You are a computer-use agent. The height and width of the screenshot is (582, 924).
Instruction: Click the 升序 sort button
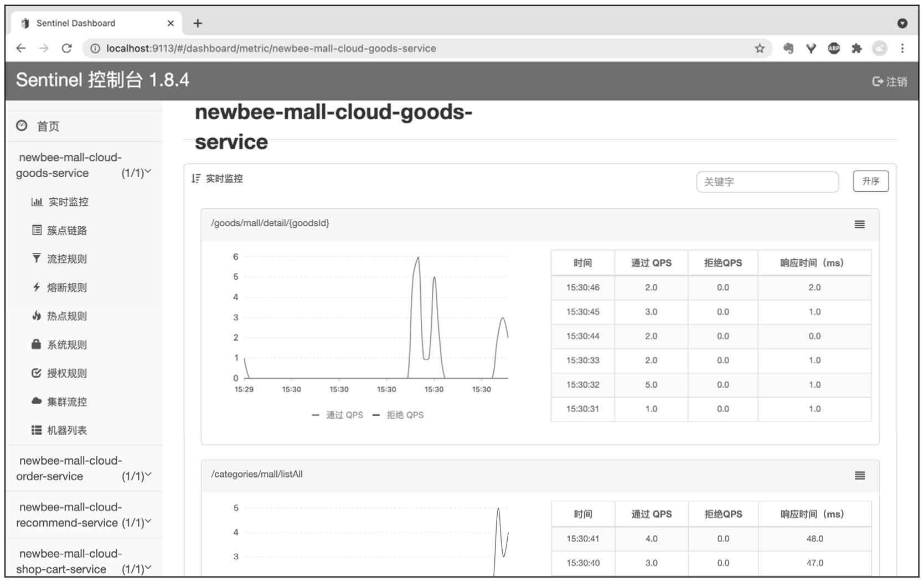click(x=871, y=181)
